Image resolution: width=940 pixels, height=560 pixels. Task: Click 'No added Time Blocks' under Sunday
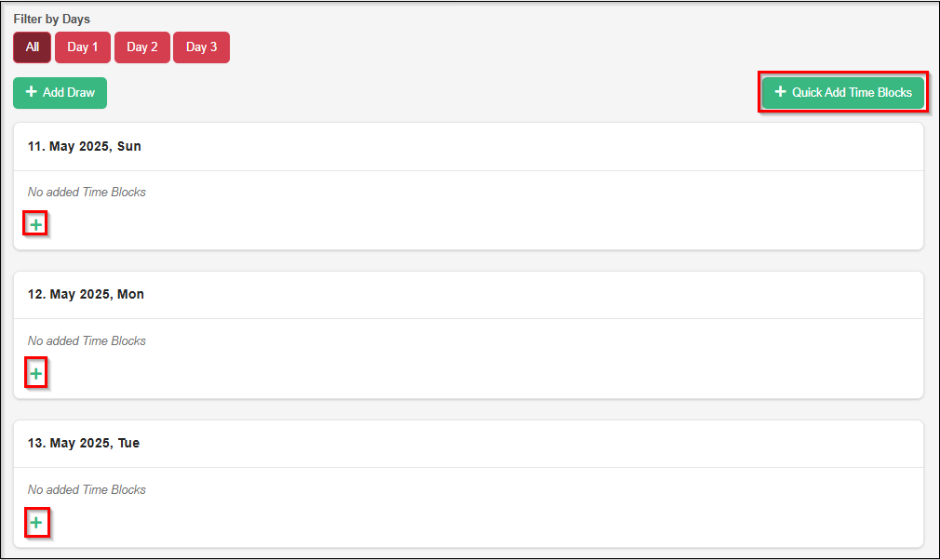(x=87, y=192)
